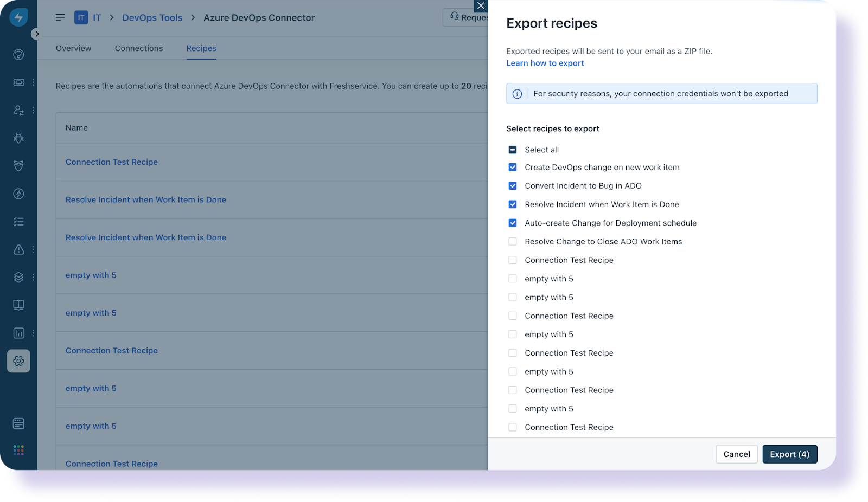This screenshot has height=502, width=868.
Task: Open the Tickets icon in sidebar
Action: click(x=18, y=82)
